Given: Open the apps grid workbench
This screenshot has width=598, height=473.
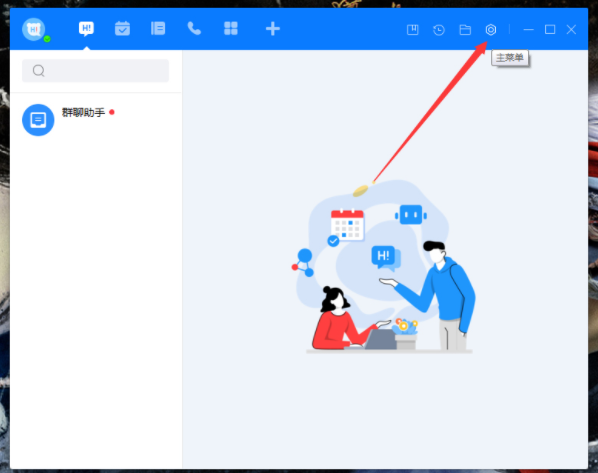Looking at the screenshot, I should [x=231, y=29].
